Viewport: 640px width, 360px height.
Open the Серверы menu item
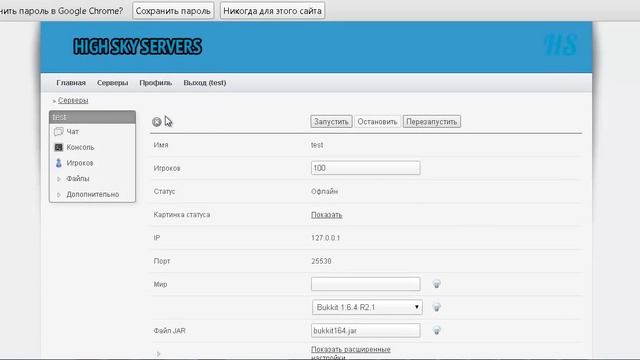(113, 83)
